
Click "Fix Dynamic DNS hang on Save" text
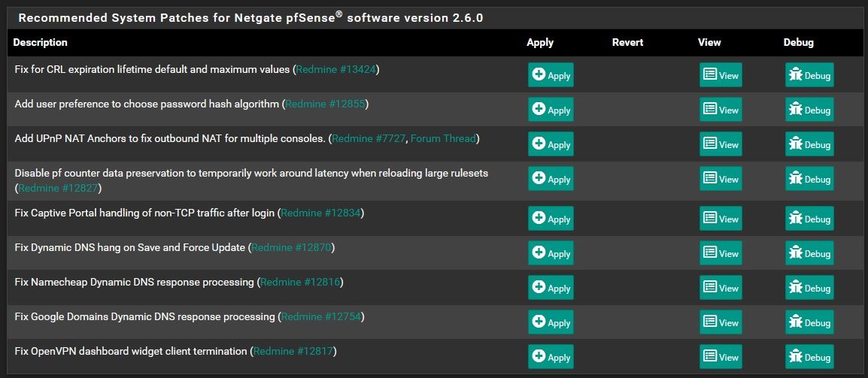(83, 247)
